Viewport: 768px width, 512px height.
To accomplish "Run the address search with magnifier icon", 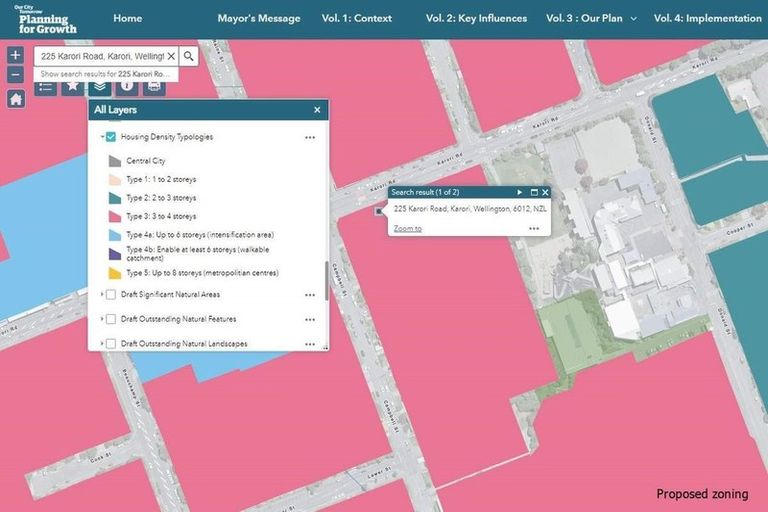I will [189, 57].
